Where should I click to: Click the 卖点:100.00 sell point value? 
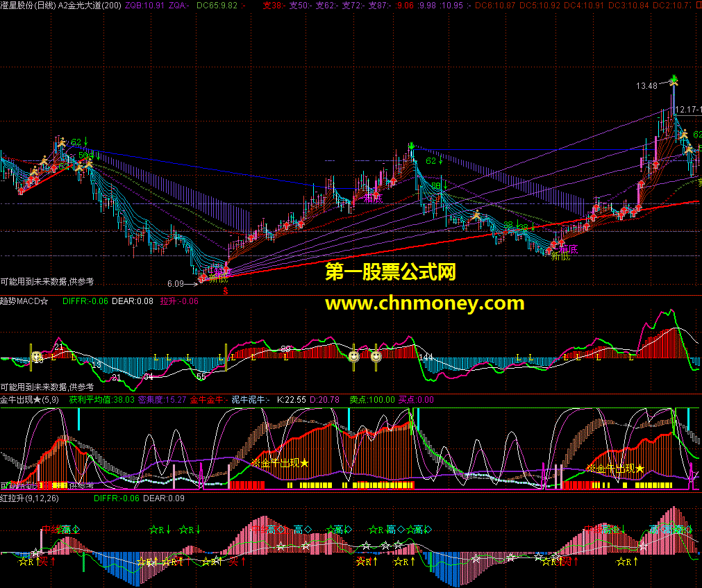coord(372,400)
